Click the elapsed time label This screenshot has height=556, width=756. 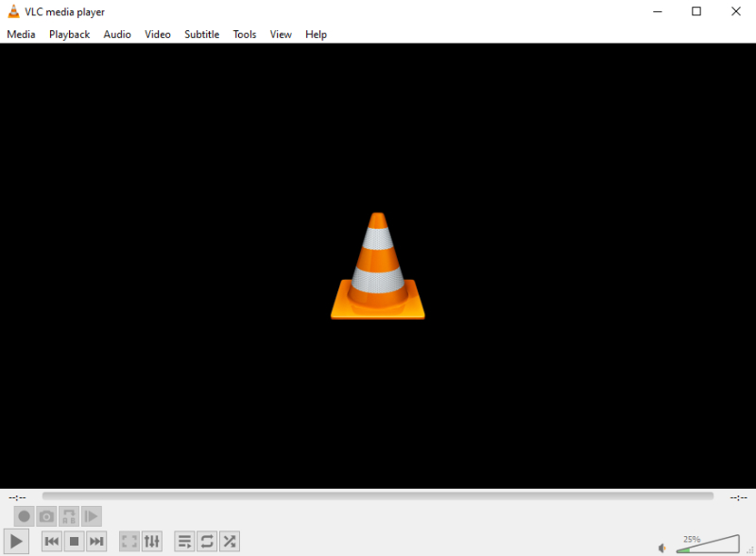[x=17, y=497]
